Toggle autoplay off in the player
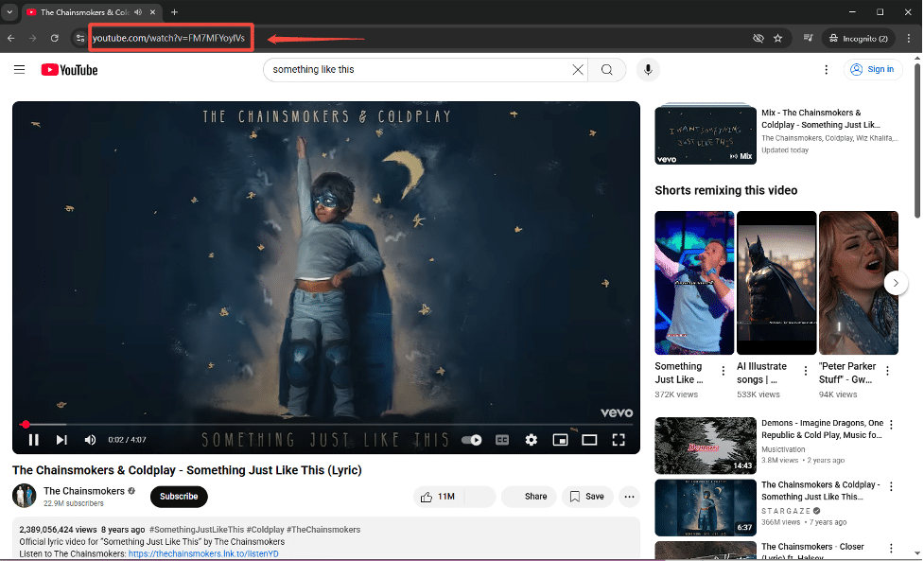This screenshot has width=924, height=561. (470, 439)
